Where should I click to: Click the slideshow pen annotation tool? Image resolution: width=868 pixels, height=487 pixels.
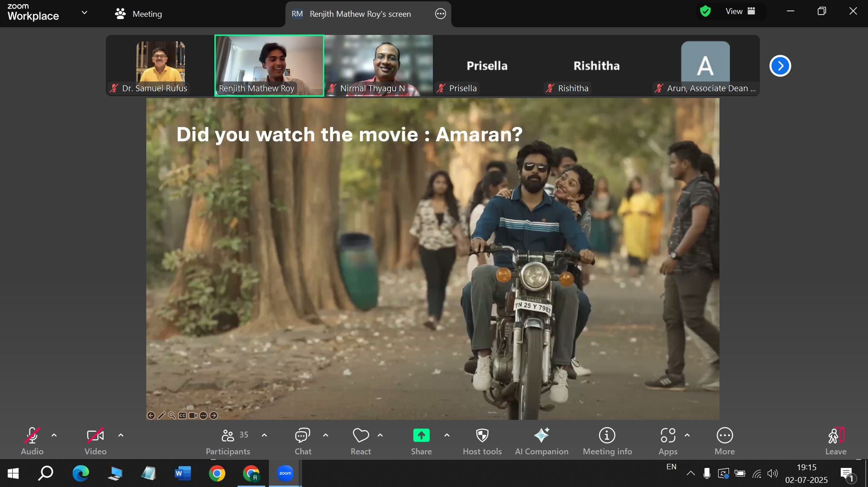[161, 415]
